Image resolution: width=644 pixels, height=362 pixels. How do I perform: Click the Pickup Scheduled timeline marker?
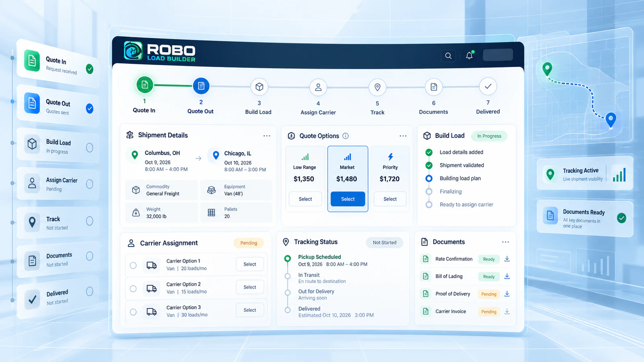[287, 258]
